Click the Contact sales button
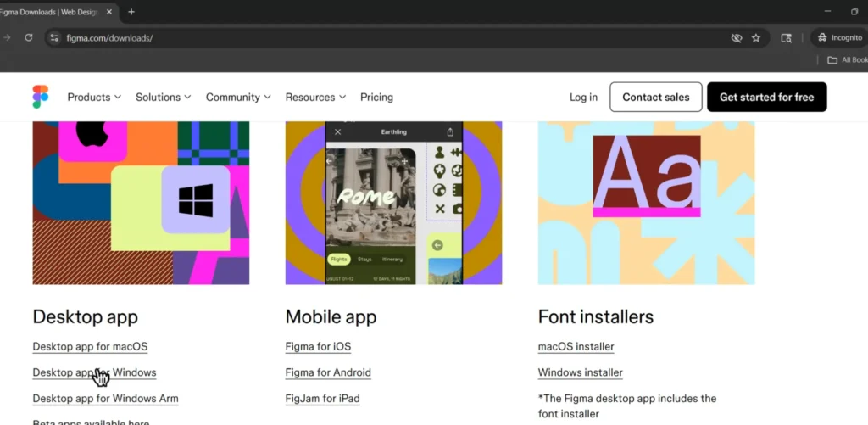 pyautogui.click(x=655, y=98)
